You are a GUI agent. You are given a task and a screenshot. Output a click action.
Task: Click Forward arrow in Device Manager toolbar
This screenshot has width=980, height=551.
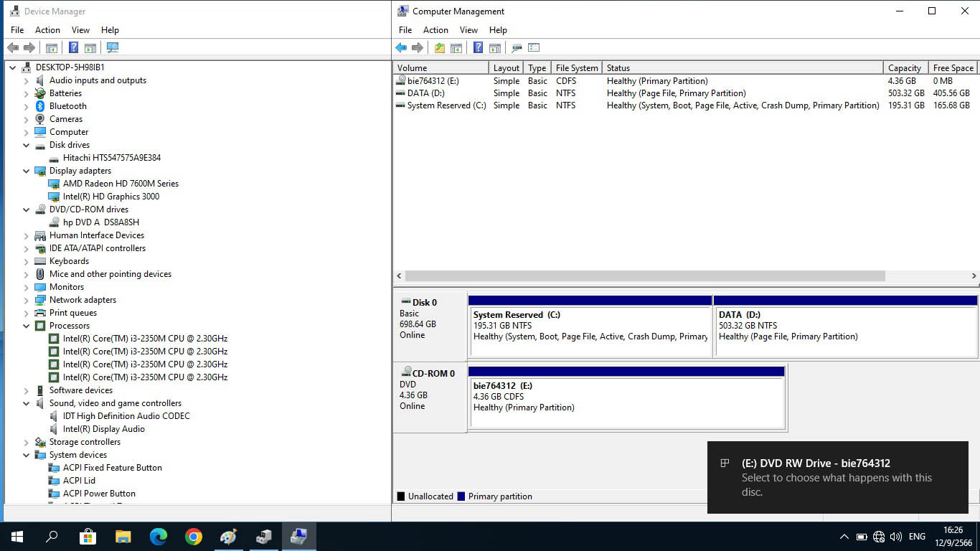[29, 48]
